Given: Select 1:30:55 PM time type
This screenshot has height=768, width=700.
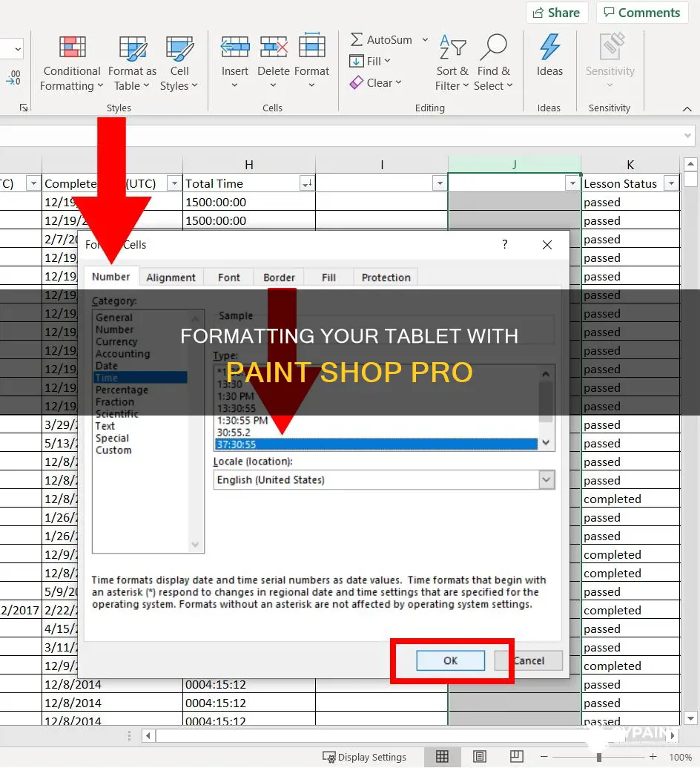Looking at the screenshot, I should (242, 420).
